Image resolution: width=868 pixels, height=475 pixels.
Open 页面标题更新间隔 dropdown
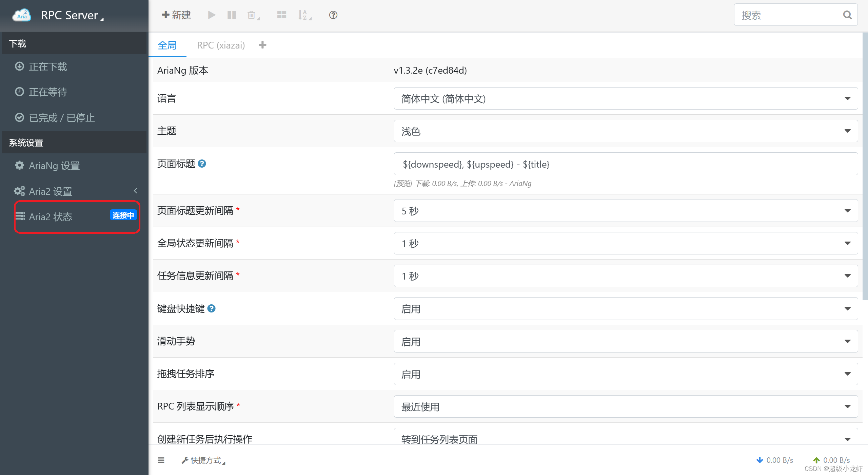tap(626, 211)
